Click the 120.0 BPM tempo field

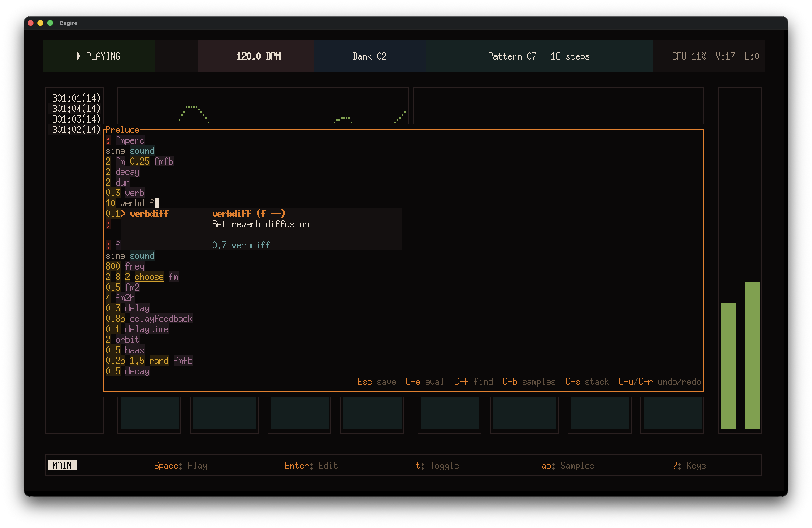(258, 56)
